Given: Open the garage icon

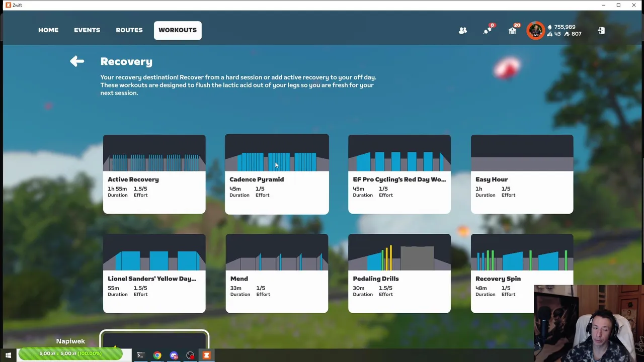Looking at the screenshot, I should (512, 30).
